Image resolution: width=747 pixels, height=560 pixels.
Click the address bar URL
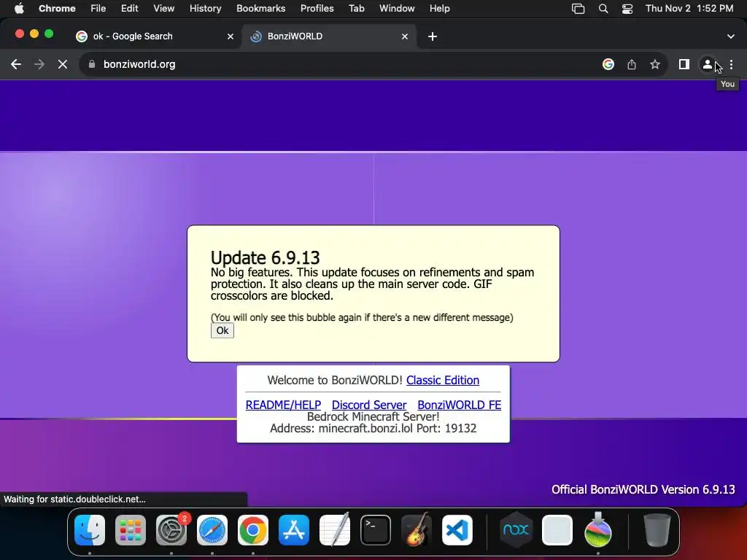pyautogui.click(x=139, y=64)
